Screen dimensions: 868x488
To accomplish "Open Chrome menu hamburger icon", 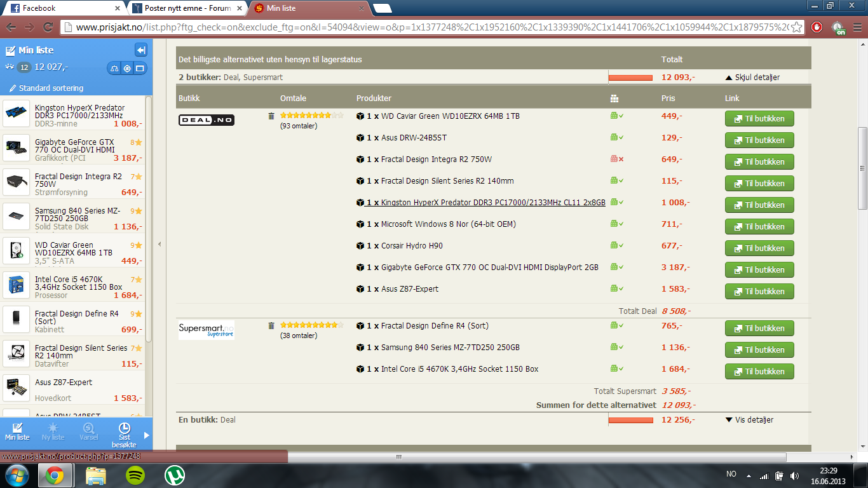I will pyautogui.click(x=857, y=27).
